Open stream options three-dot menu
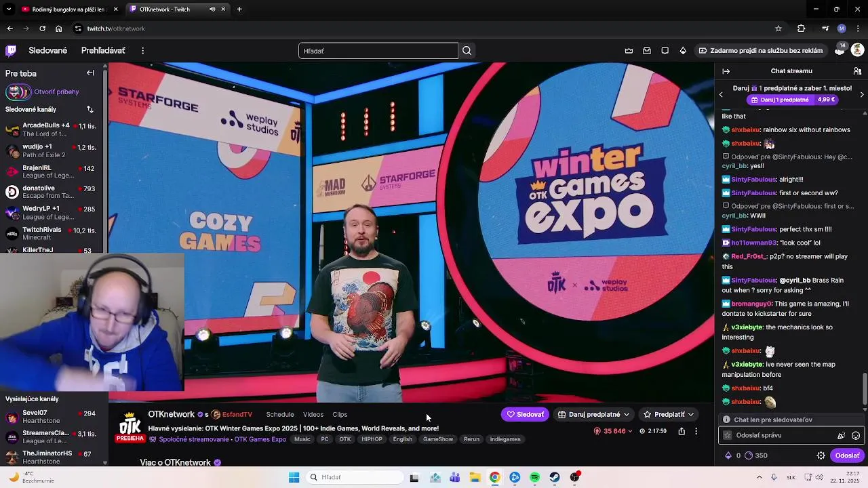This screenshot has width=868, height=488. (x=696, y=431)
